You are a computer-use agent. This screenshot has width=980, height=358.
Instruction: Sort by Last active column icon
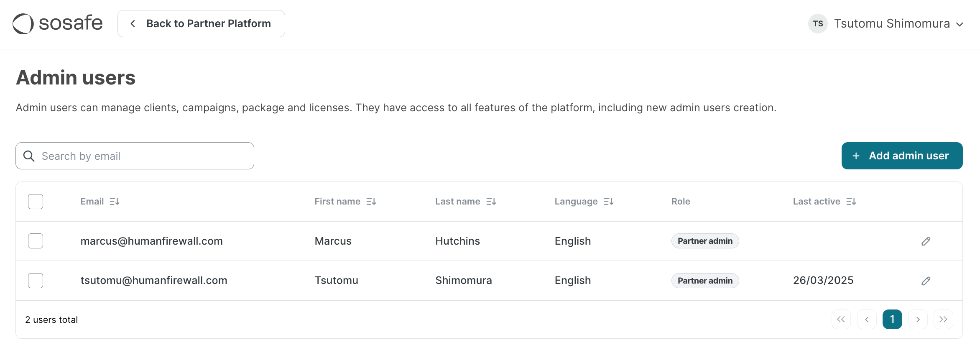point(851,202)
